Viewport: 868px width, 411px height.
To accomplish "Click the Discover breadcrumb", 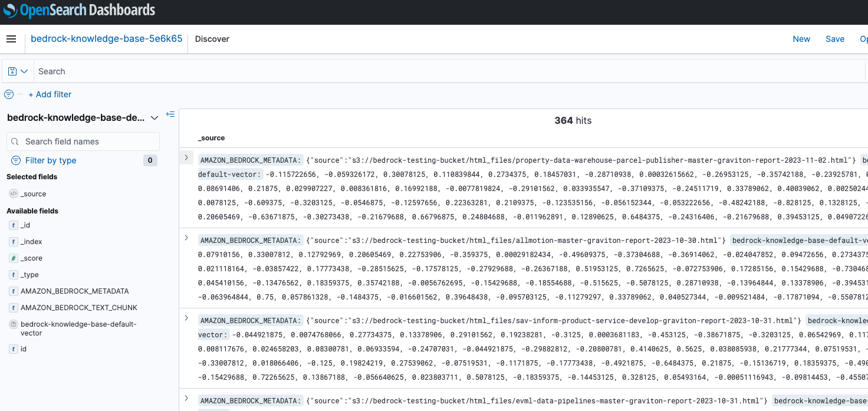I will (x=212, y=39).
